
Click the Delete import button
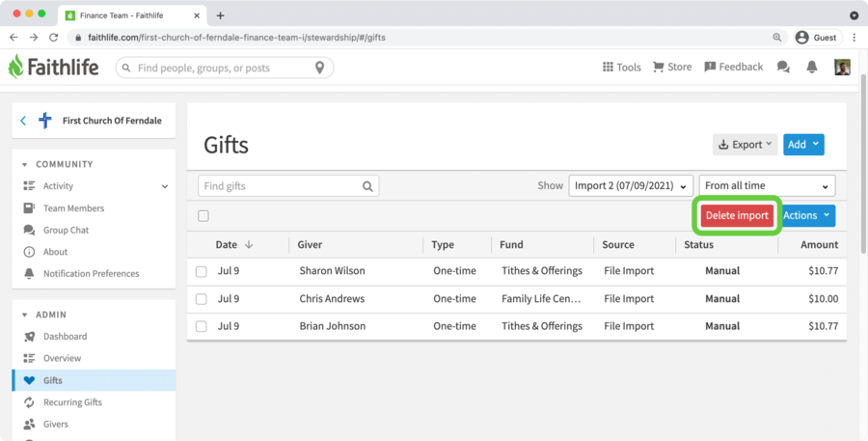(737, 215)
